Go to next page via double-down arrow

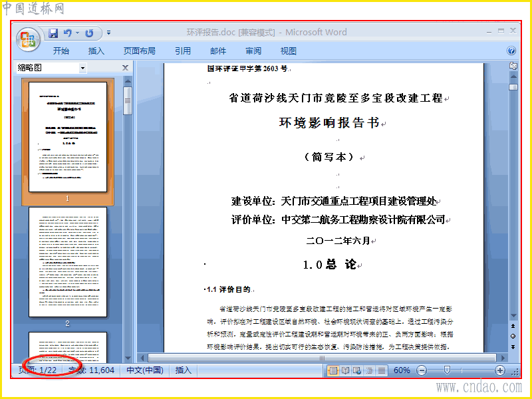[513, 346]
